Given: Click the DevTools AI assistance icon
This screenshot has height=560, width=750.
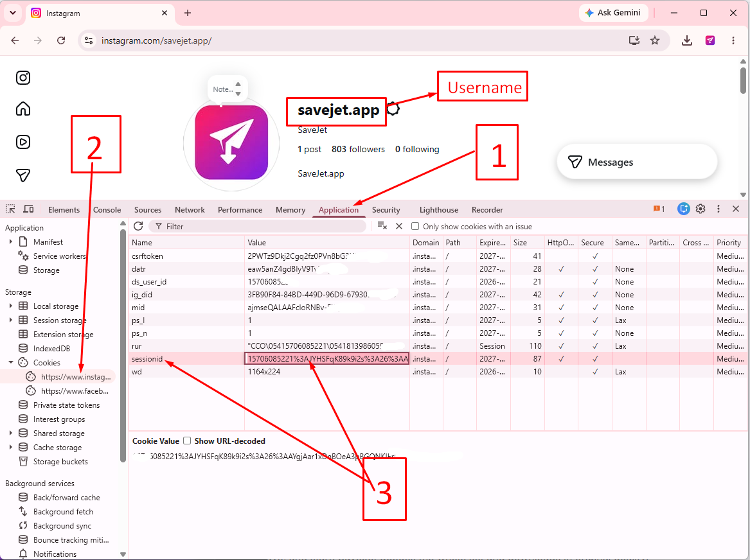Looking at the screenshot, I should (684, 209).
